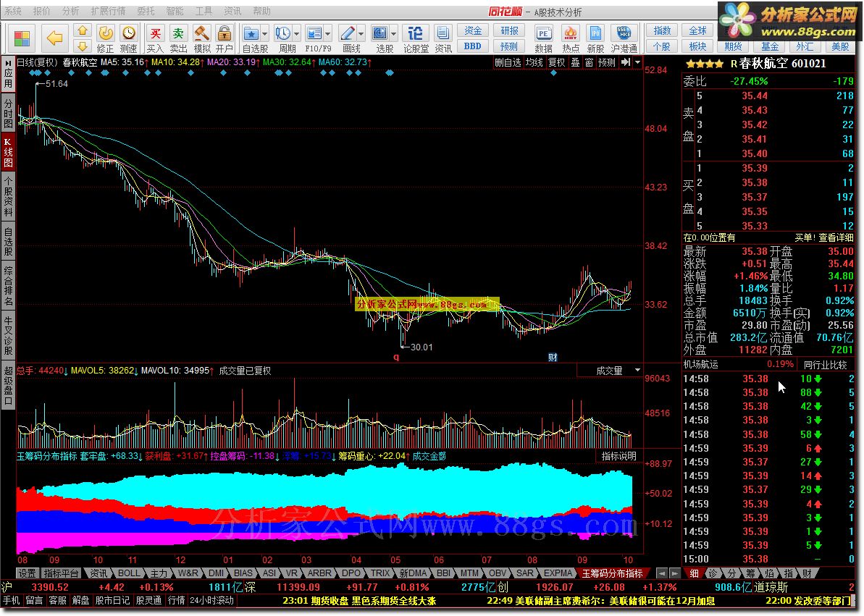Click the 开户 open account lock icon
This screenshot has height=616, width=864.
[224, 38]
